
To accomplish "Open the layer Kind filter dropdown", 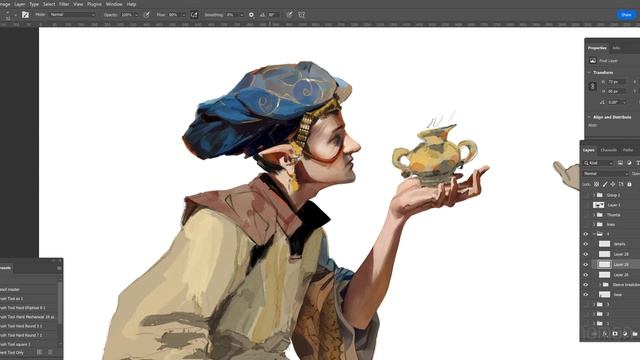I will pyautogui.click(x=598, y=163).
